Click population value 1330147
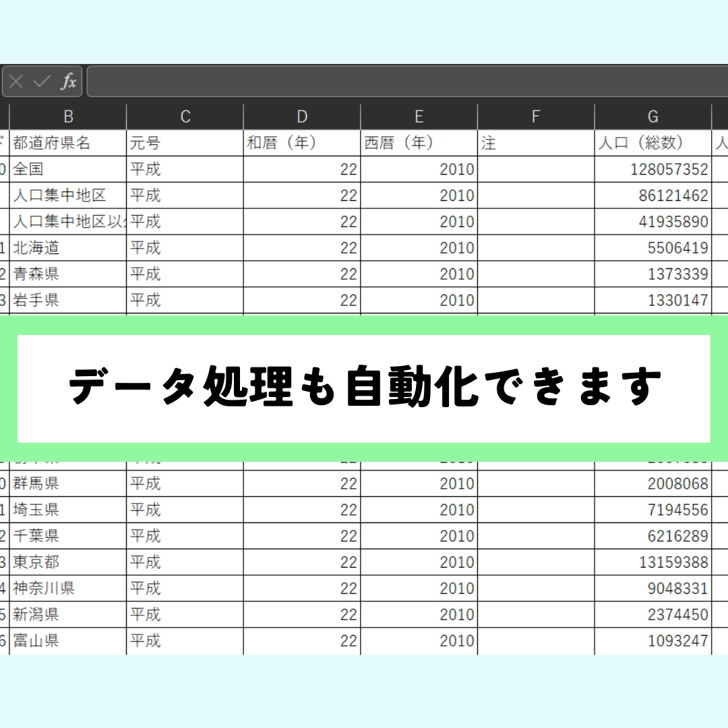The height and width of the screenshot is (728, 728). coord(653,301)
